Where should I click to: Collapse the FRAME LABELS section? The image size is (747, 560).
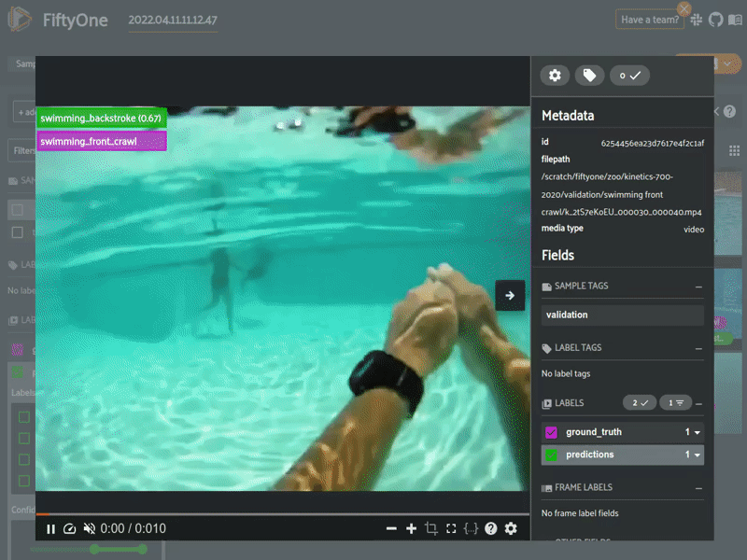pos(698,488)
